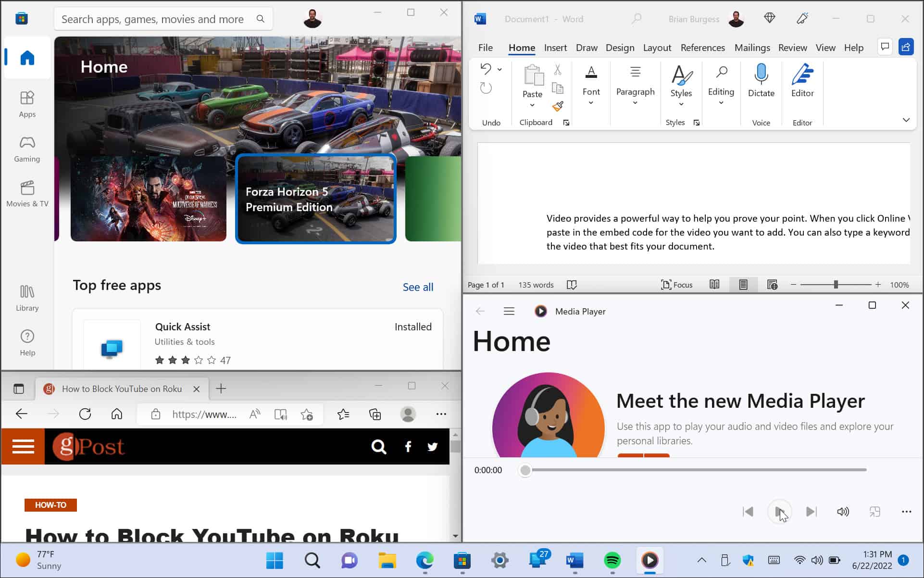Open Spotify from the taskbar
Screen dimensions: 924x578
(612, 560)
